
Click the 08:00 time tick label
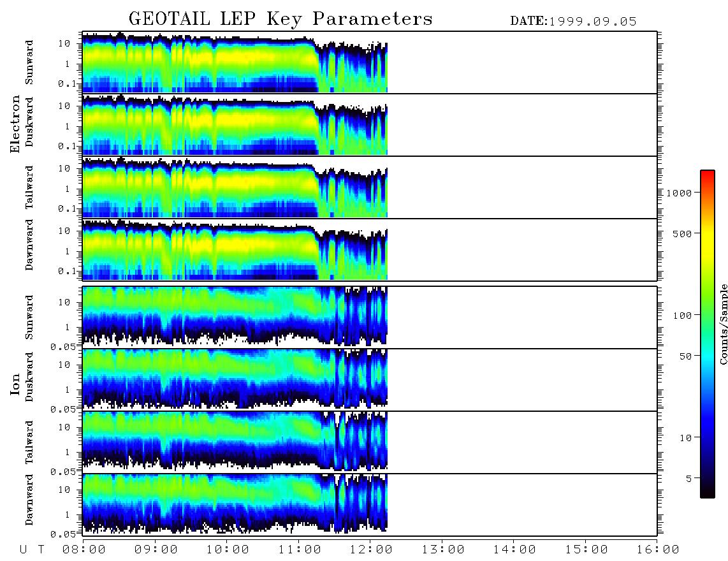(x=84, y=550)
